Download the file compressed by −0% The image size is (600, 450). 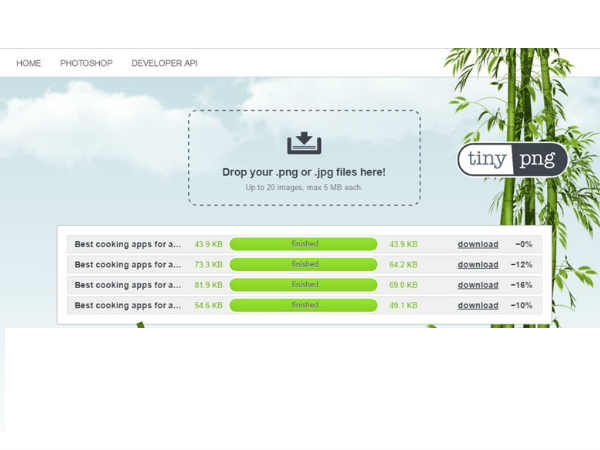click(478, 244)
